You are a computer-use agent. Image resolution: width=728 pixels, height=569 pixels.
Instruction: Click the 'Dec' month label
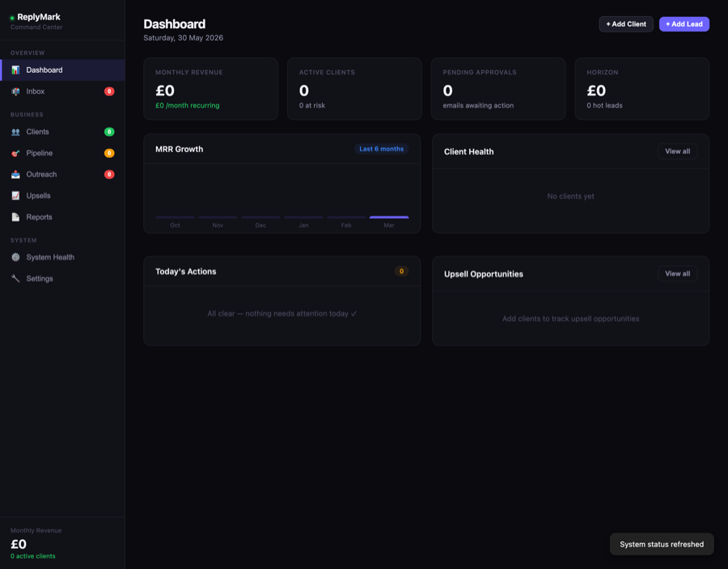pyautogui.click(x=260, y=225)
